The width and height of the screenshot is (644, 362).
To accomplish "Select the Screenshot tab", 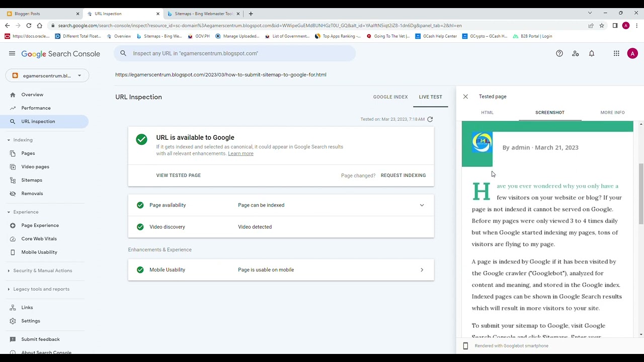I will [550, 113].
